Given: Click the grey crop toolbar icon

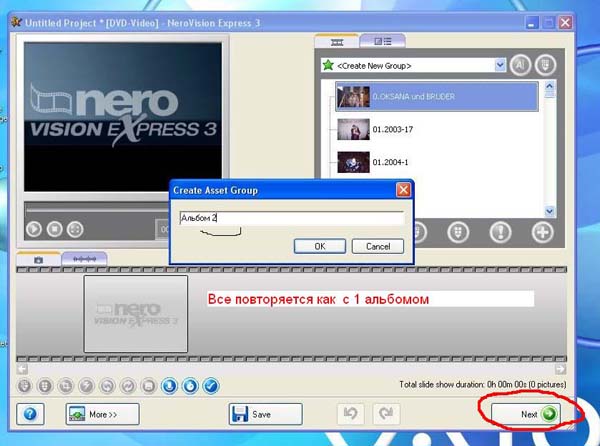Looking at the screenshot, I should coord(66,386).
